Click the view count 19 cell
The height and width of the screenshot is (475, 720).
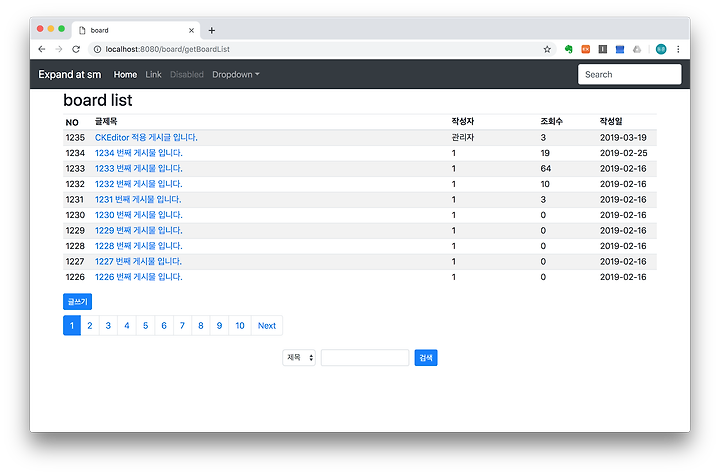coord(545,153)
